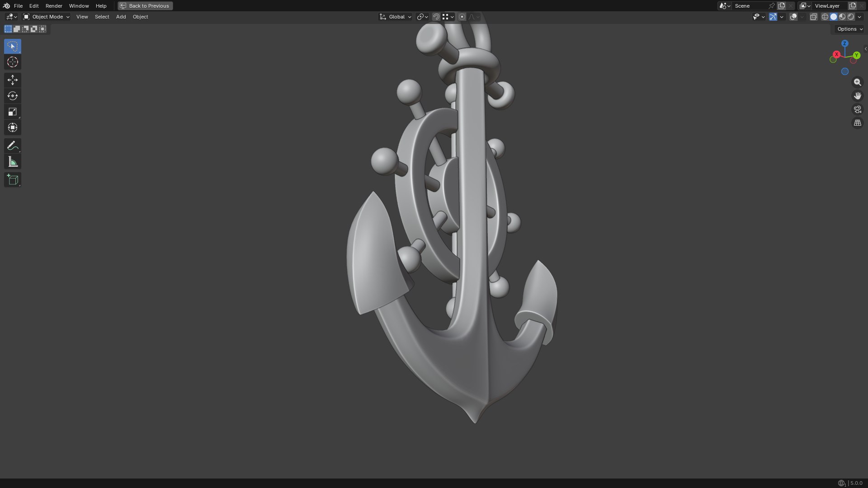Screen dimensions: 868x488
Task: Click the blue Z axis on gizmo
Action: tap(845, 43)
